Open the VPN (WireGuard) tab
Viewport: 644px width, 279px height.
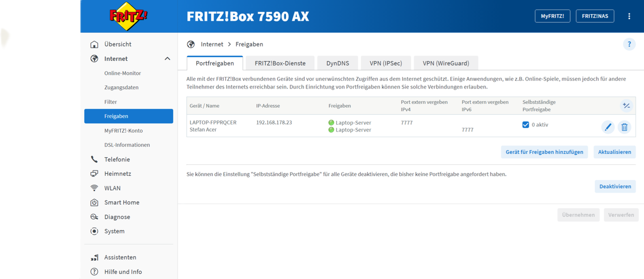[446, 63]
